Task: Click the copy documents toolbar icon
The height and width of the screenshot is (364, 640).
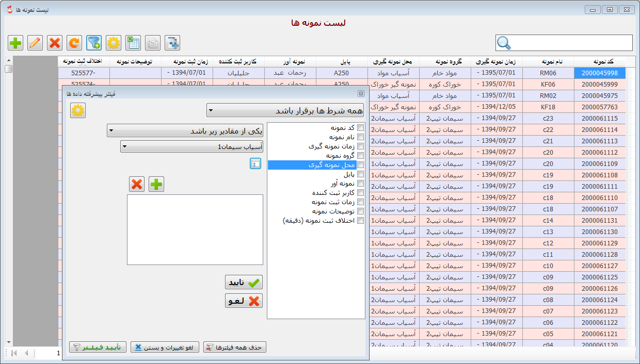Action: tap(153, 43)
